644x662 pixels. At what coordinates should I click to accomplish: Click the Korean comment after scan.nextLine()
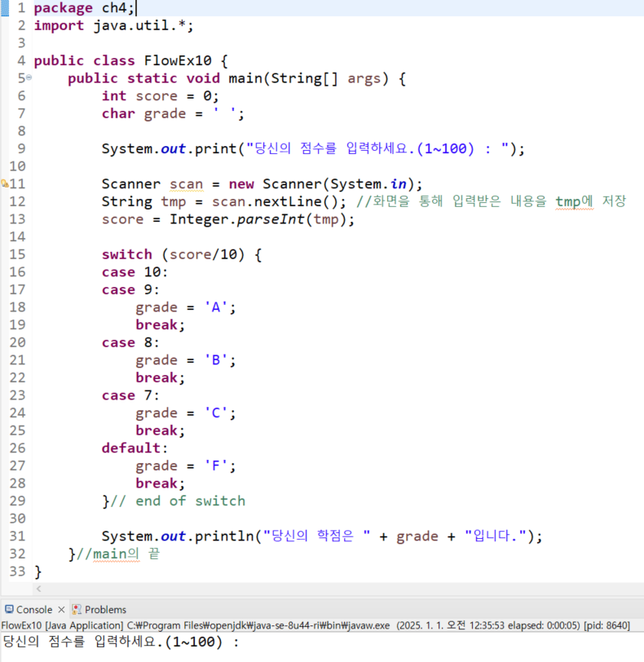point(492,201)
